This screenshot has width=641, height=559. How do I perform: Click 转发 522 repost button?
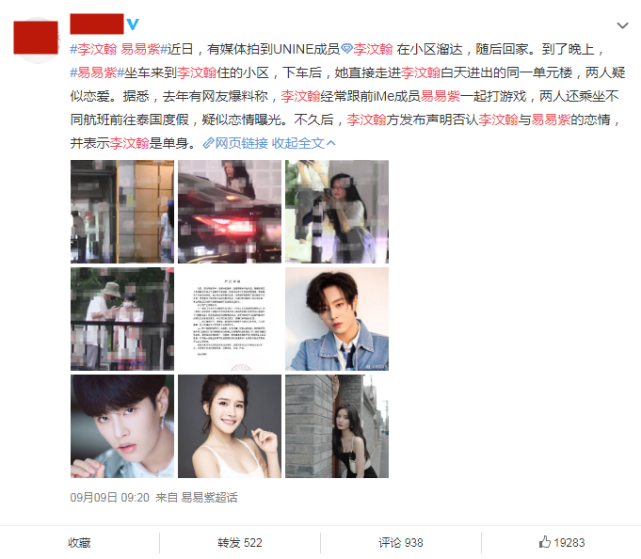click(x=240, y=543)
